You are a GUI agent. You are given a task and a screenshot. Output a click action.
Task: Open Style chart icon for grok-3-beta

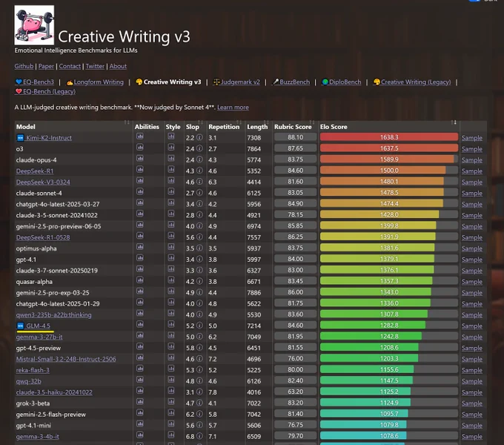[x=171, y=402]
